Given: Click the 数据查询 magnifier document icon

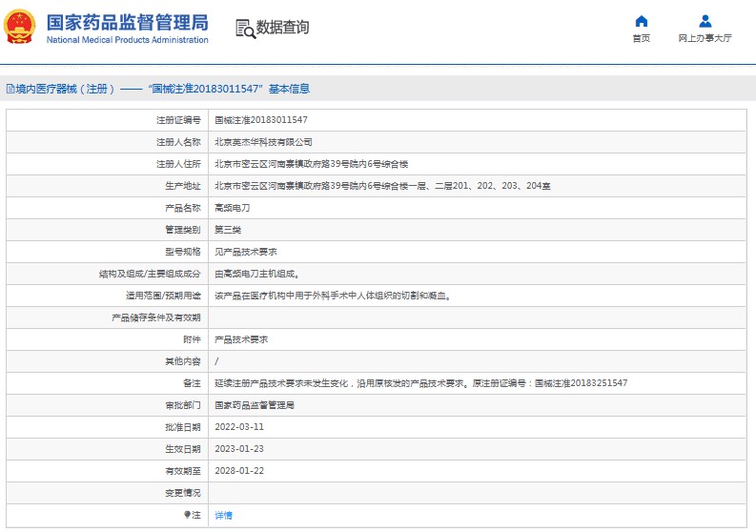Looking at the screenshot, I should click(x=245, y=29).
